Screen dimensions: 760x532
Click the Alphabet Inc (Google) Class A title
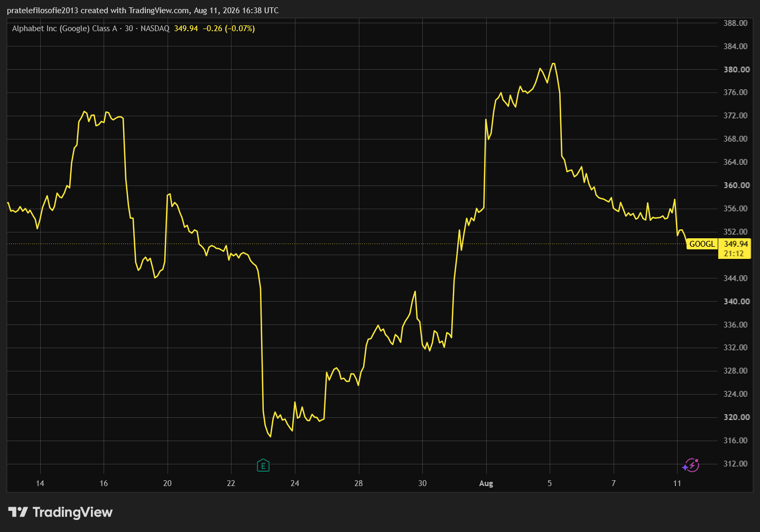pos(64,29)
